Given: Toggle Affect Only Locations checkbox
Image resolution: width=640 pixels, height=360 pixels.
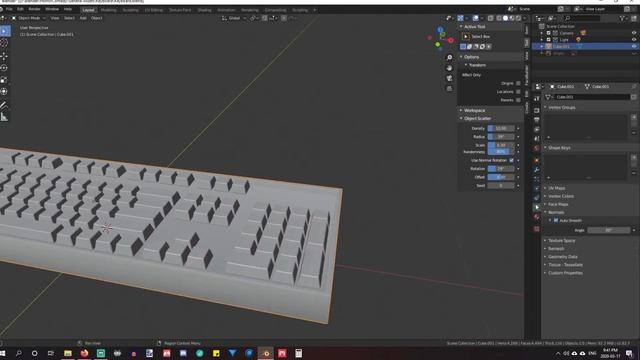Looking at the screenshot, I should point(518,92).
